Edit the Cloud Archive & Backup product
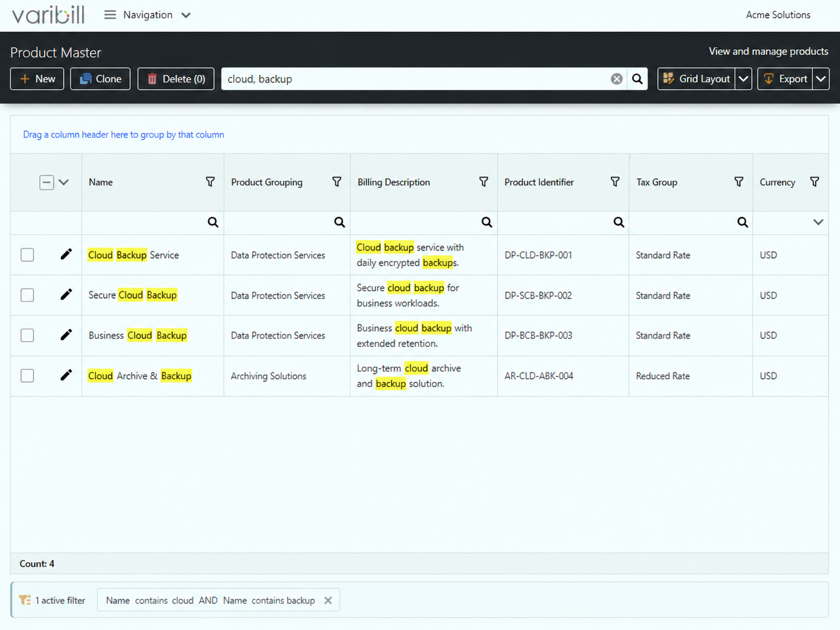Image resolution: width=840 pixels, height=630 pixels. (66, 375)
